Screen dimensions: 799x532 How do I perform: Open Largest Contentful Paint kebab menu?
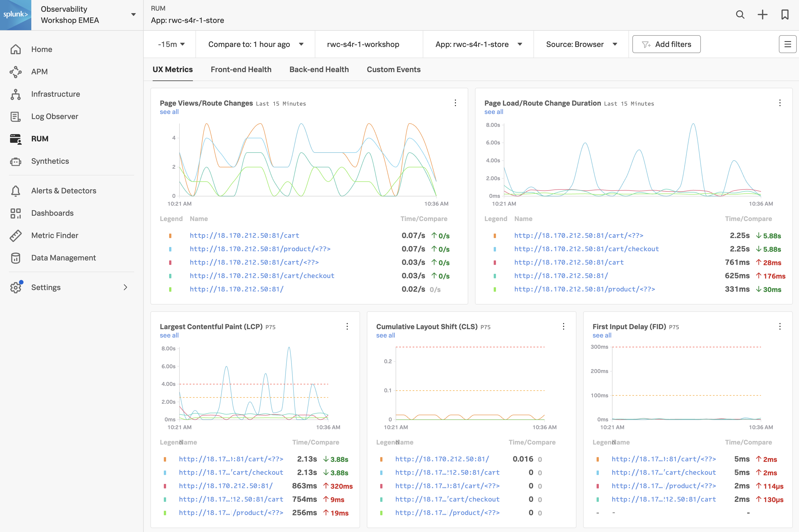click(x=347, y=326)
